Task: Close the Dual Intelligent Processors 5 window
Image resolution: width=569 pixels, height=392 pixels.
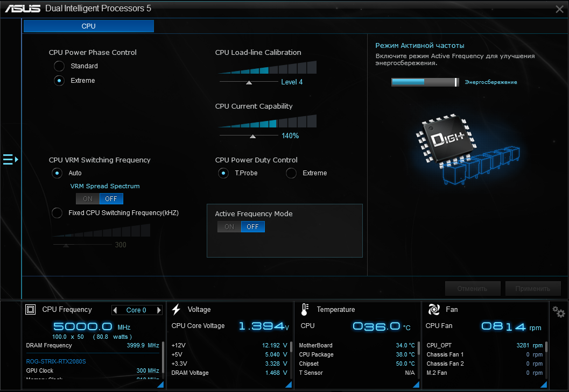Action: [x=559, y=9]
